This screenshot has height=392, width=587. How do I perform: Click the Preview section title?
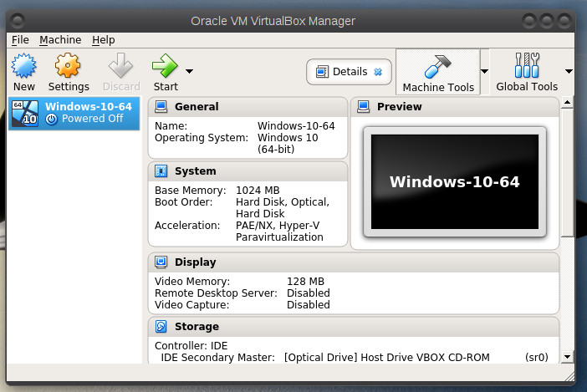399,107
